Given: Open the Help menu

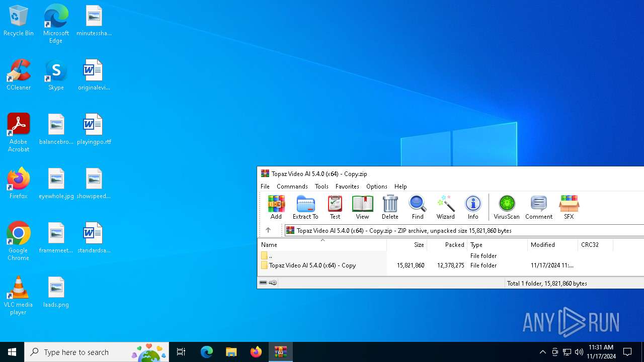Looking at the screenshot, I should coord(400,186).
